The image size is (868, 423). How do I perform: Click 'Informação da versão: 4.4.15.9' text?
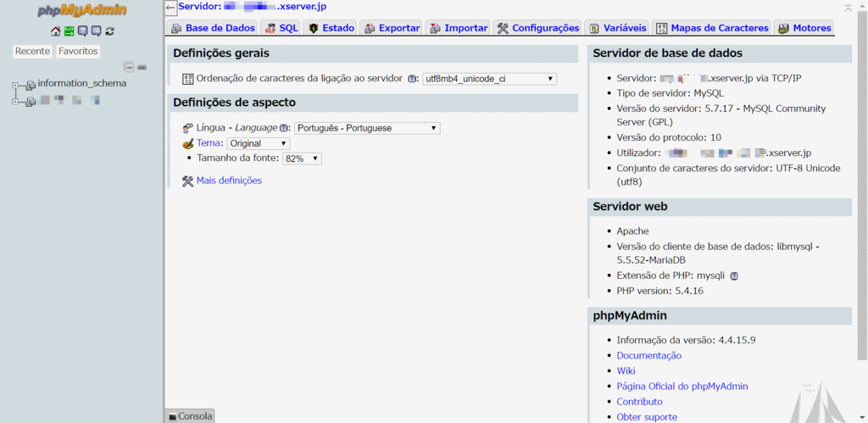click(x=686, y=340)
